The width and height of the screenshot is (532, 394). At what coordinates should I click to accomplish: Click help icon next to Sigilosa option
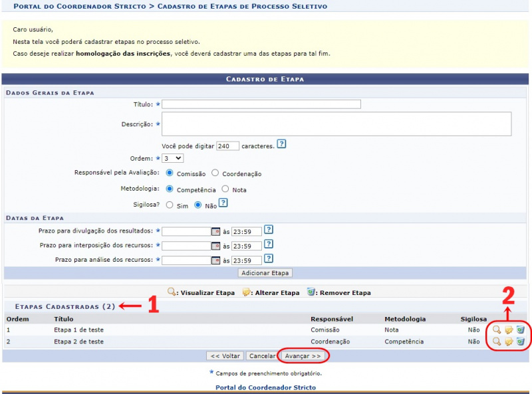point(223,204)
